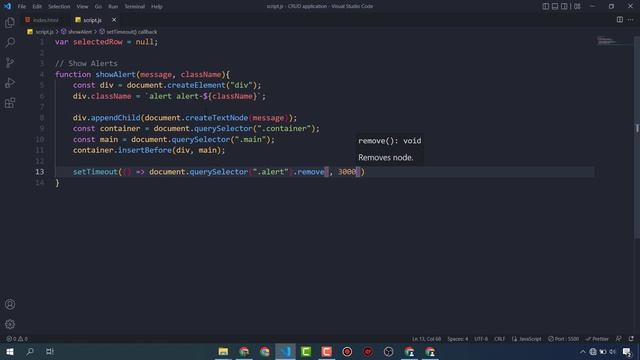Viewport: 640px width, 360px height.
Task: Show hidden system tray icons
Action: pos(583,351)
